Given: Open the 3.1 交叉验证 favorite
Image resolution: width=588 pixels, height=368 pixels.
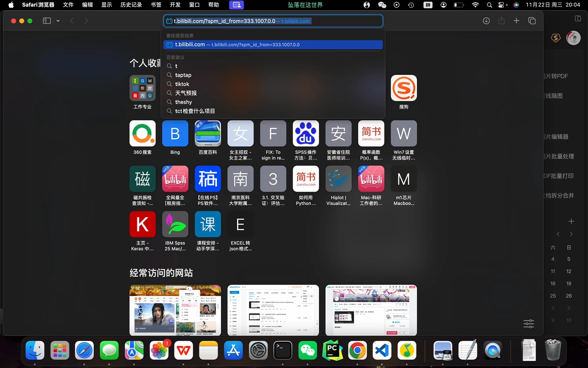Looking at the screenshot, I should pyautogui.click(x=273, y=179).
